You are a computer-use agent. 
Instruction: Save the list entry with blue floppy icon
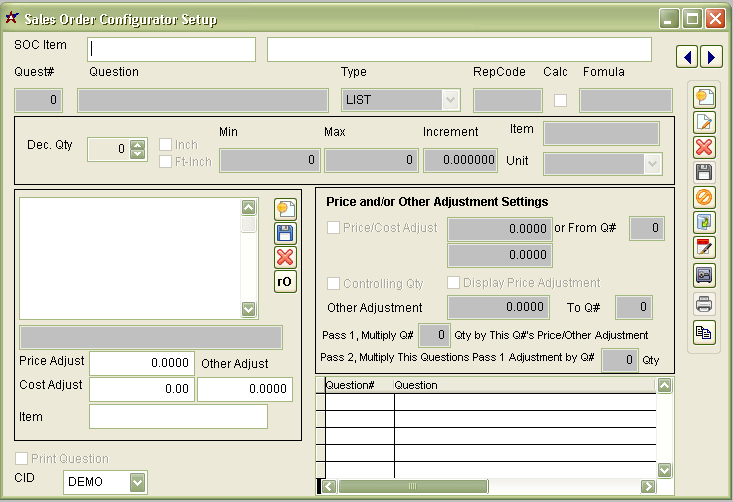[x=285, y=233]
